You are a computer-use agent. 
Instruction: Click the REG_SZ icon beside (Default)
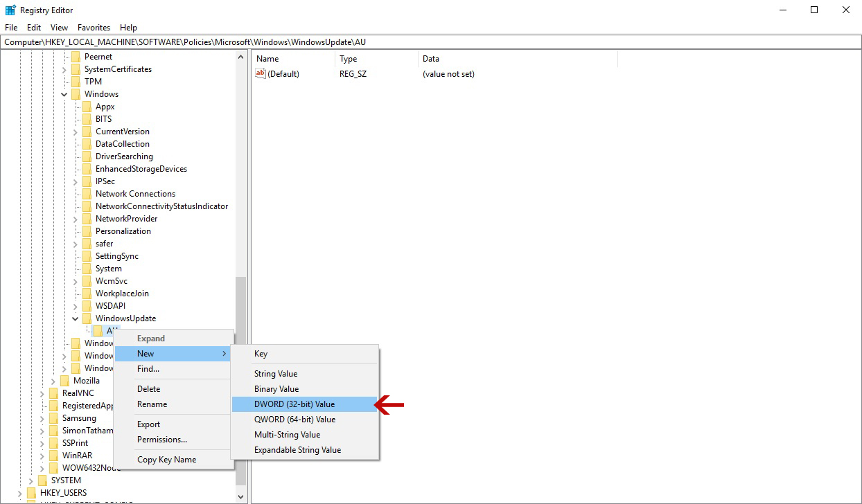(261, 74)
